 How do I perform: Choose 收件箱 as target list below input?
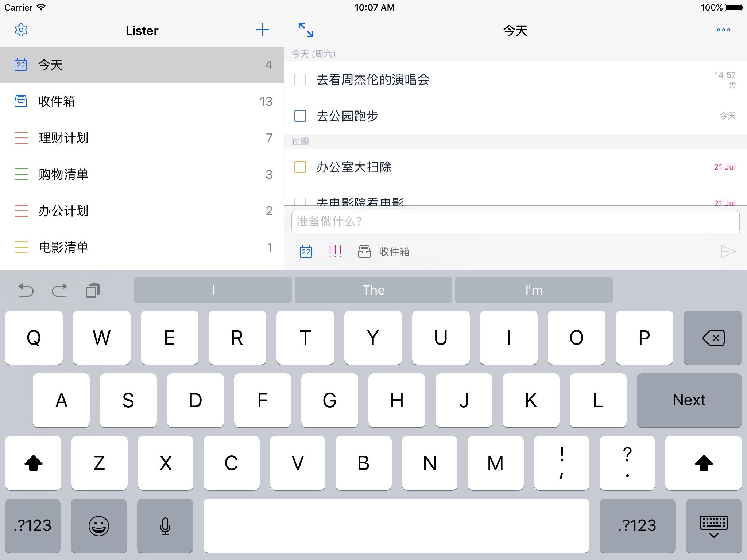tap(384, 252)
